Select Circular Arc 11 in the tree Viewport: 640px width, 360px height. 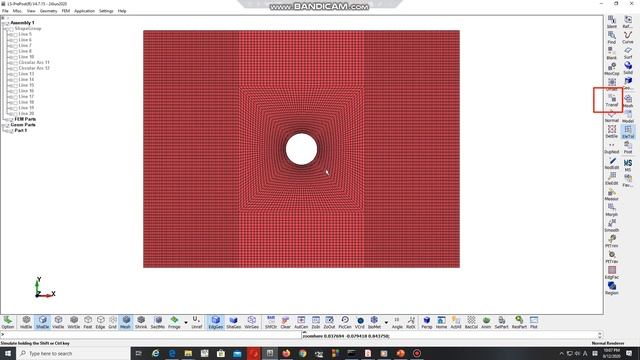pyautogui.click(x=34, y=62)
